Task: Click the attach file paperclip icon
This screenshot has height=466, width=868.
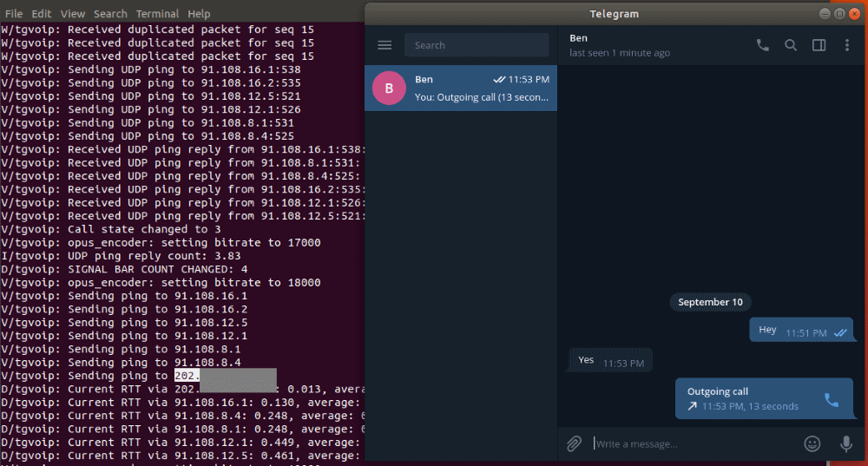Action: [x=574, y=443]
